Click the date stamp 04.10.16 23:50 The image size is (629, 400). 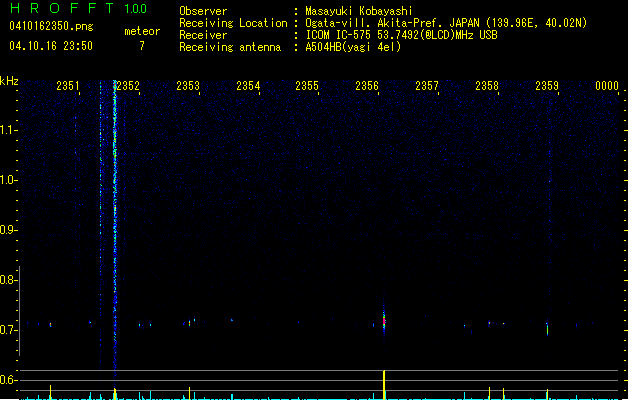pyautogui.click(x=51, y=46)
